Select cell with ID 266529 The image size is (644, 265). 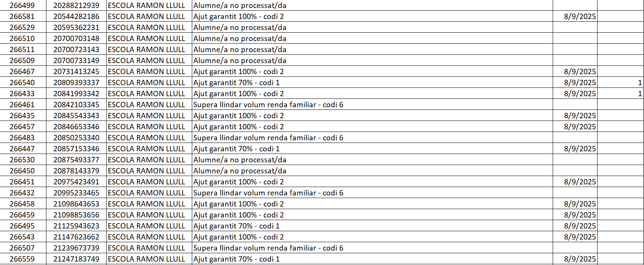point(22,27)
